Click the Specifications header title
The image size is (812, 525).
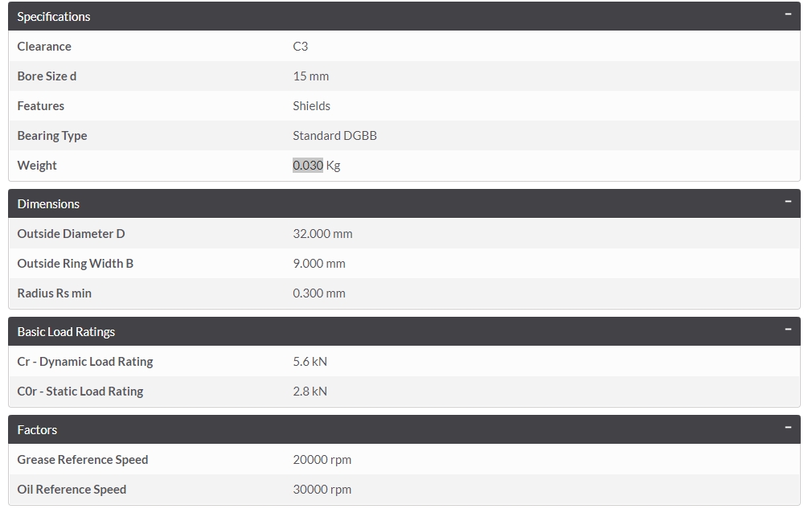click(x=54, y=17)
